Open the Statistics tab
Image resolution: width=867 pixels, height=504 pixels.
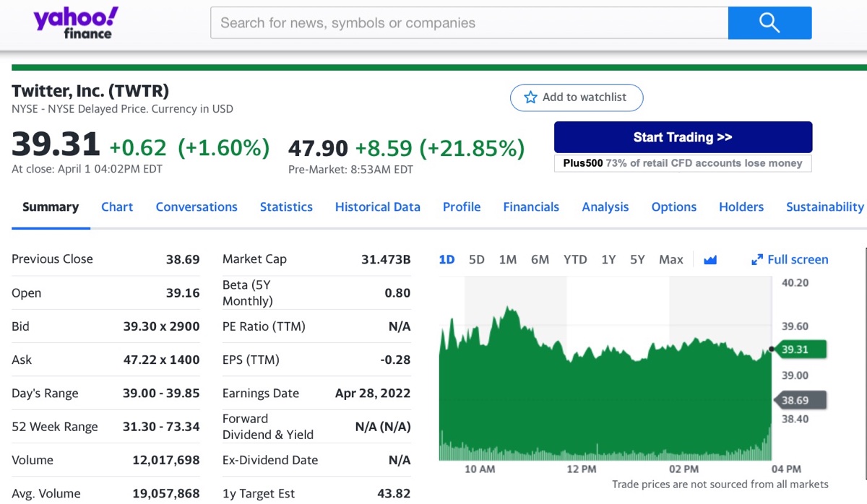click(286, 207)
